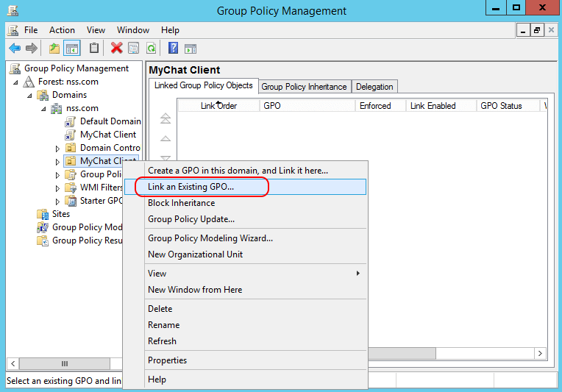Collapse the Forest: nss.com tree node

(x=18, y=82)
